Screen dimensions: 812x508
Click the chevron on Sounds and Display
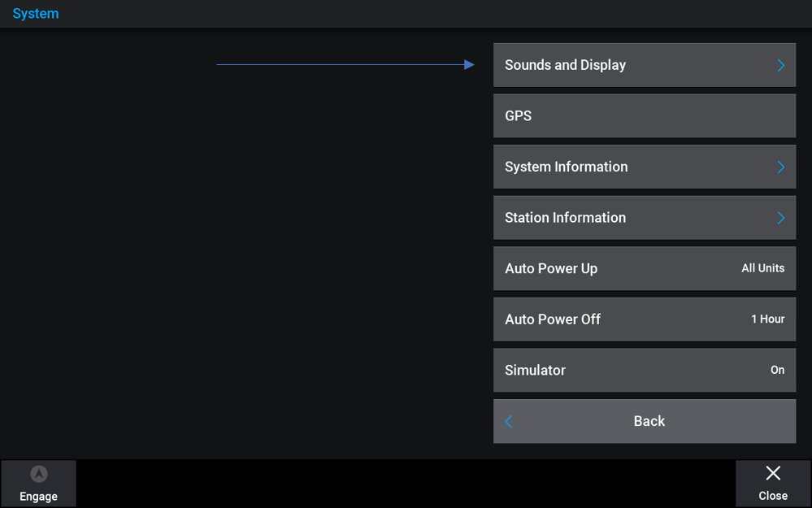pos(781,65)
